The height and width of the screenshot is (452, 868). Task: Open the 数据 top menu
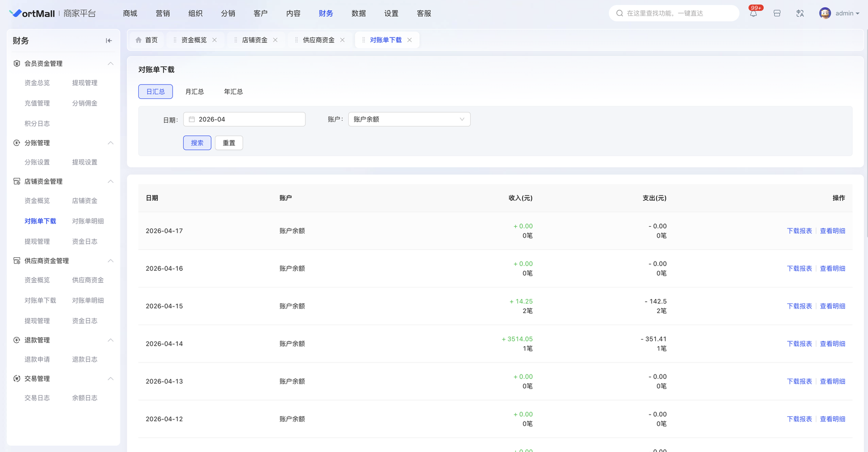tap(359, 14)
